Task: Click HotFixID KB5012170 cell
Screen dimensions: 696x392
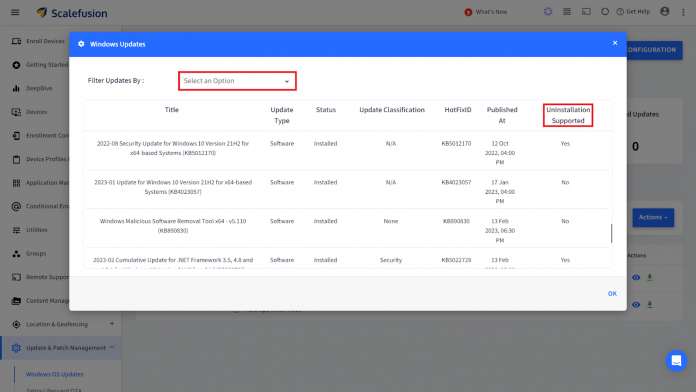Action: [x=456, y=143]
